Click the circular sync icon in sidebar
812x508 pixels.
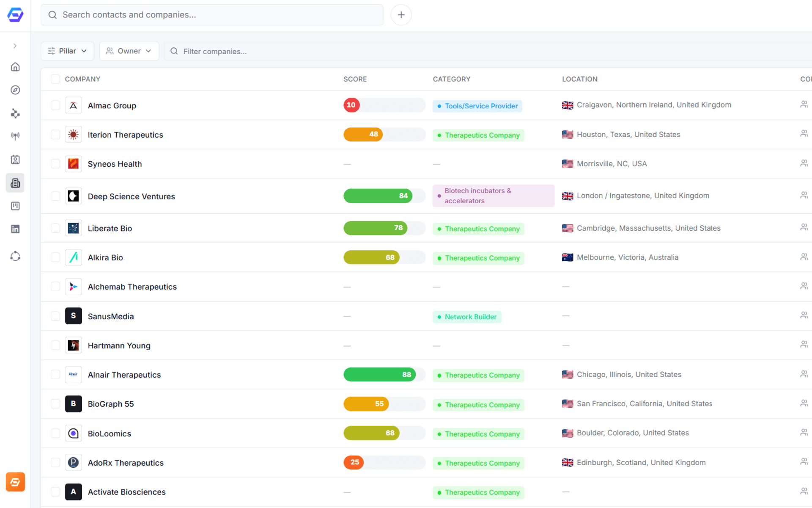(x=15, y=256)
